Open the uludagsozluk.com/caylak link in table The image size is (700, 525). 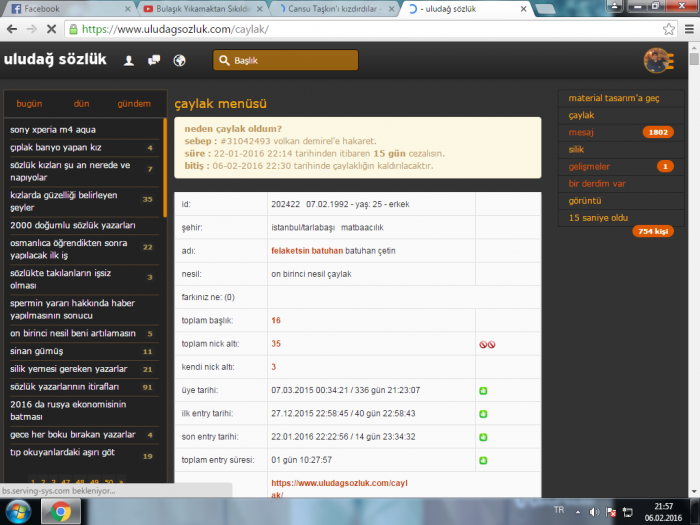pyautogui.click(x=339, y=489)
